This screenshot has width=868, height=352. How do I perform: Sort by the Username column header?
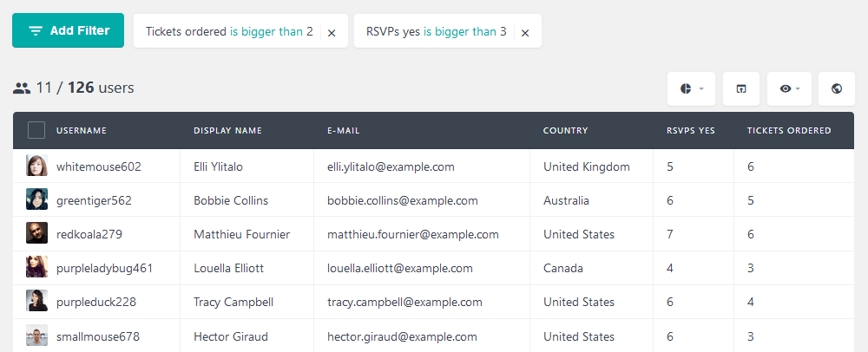click(82, 131)
